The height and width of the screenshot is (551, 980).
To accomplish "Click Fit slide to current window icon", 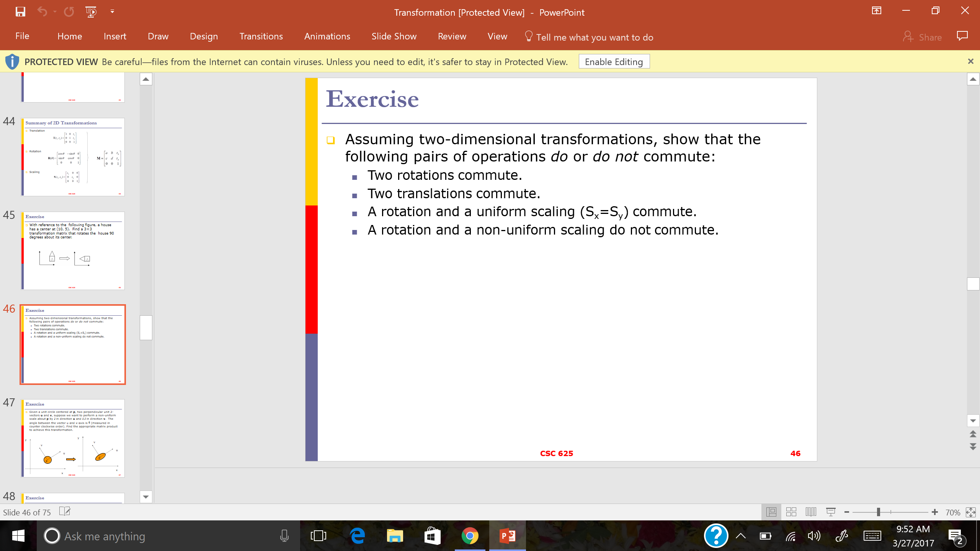I will 970,512.
